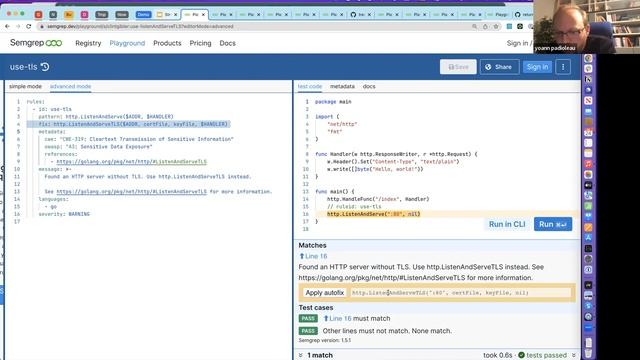Click the zoom magnifier icon in address bar
The image size is (640, 360).
coord(474,27)
